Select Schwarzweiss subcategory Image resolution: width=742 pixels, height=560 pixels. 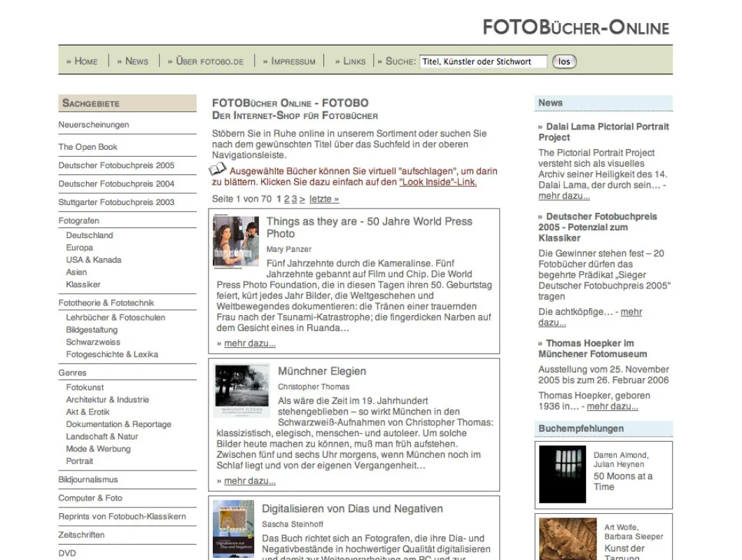[x=93, y=342]
